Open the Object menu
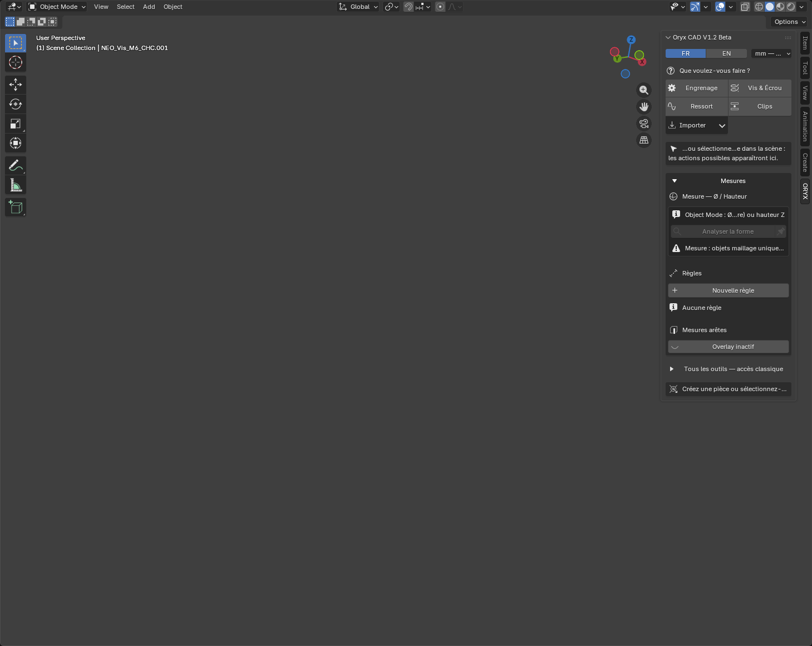 coord(173,7)
